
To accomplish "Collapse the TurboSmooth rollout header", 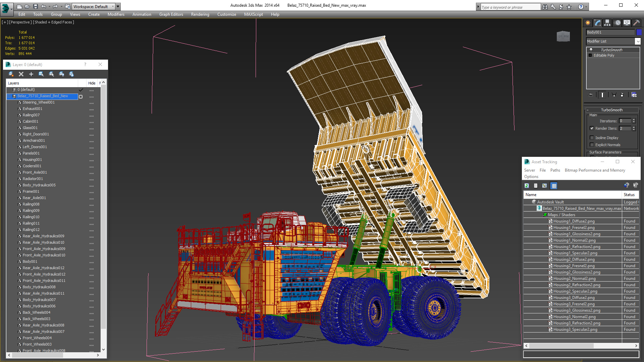I will 612,110.
